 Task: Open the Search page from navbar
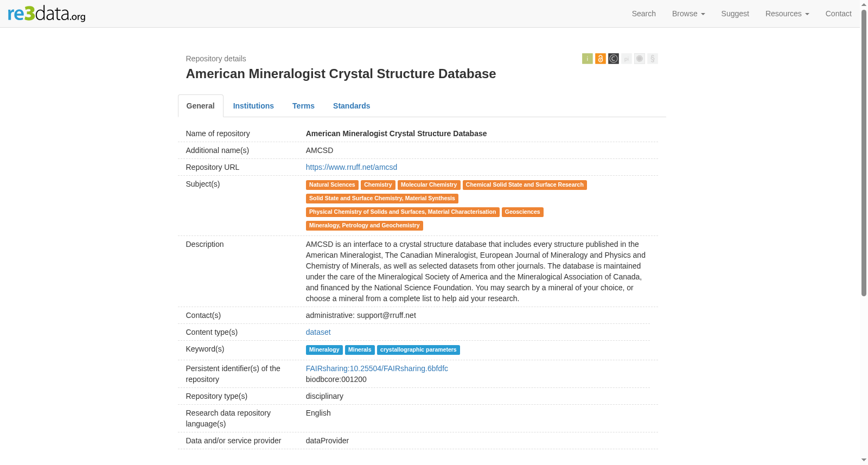[x=643, y=14]
